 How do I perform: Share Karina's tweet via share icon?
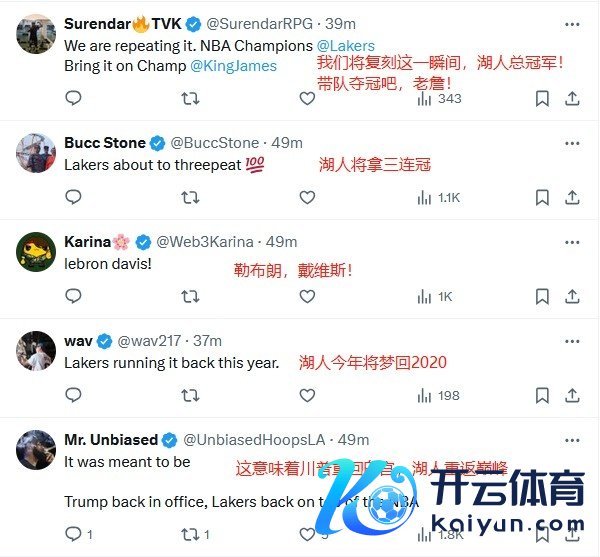572,296
